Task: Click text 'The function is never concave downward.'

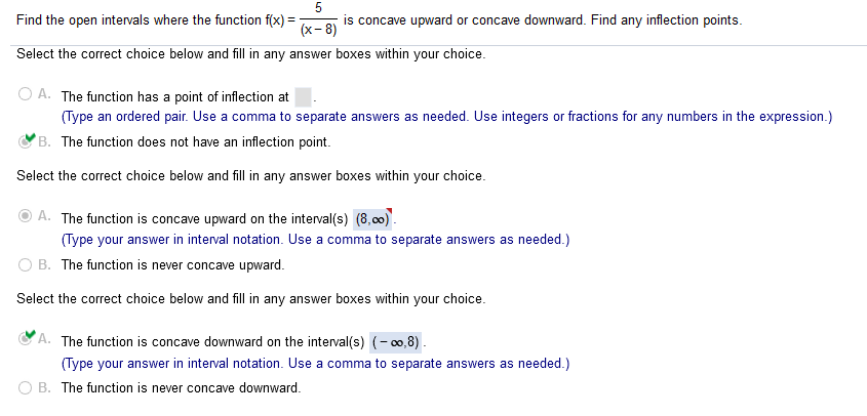Action: 181,388
